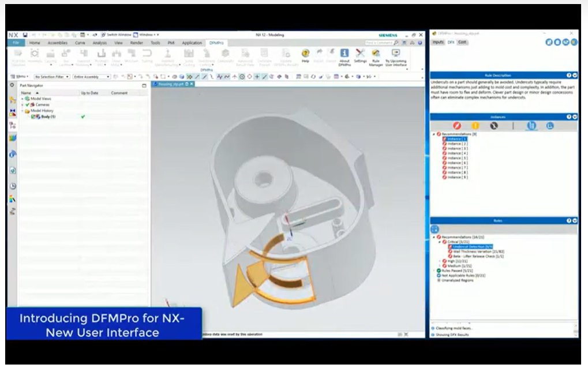Click the File menu button
This screenshot has width=588, height=368.
16,43
